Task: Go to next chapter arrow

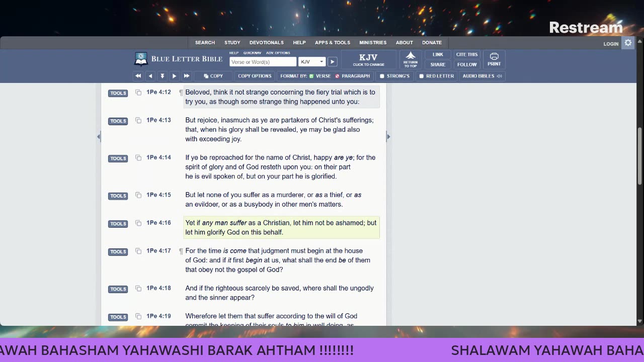Action: [x=174, y=76]
